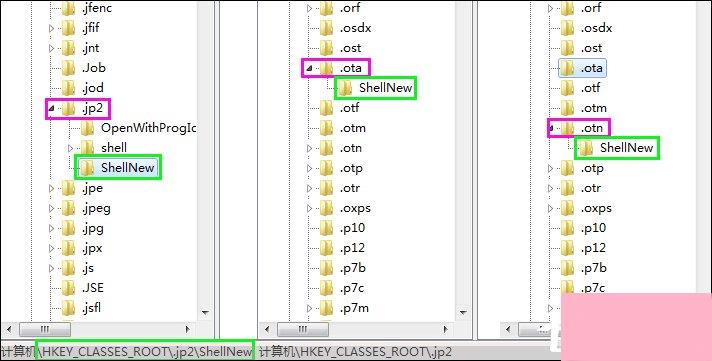This screenshot has width=712, height=361.
Task: Click scroll-down arrow in the .jp2 tree pane
Action: coord(205,312)
